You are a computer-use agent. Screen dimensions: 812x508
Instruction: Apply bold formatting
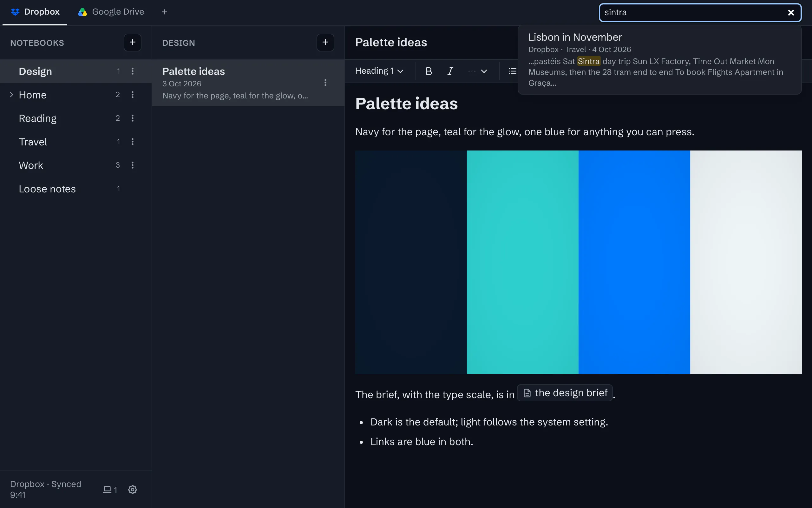(x=429, y=71)
